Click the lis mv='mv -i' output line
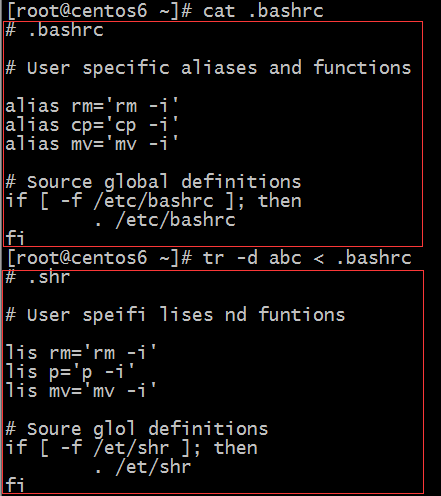Viewport: 441px width, 496px height. tap(81, 391)
